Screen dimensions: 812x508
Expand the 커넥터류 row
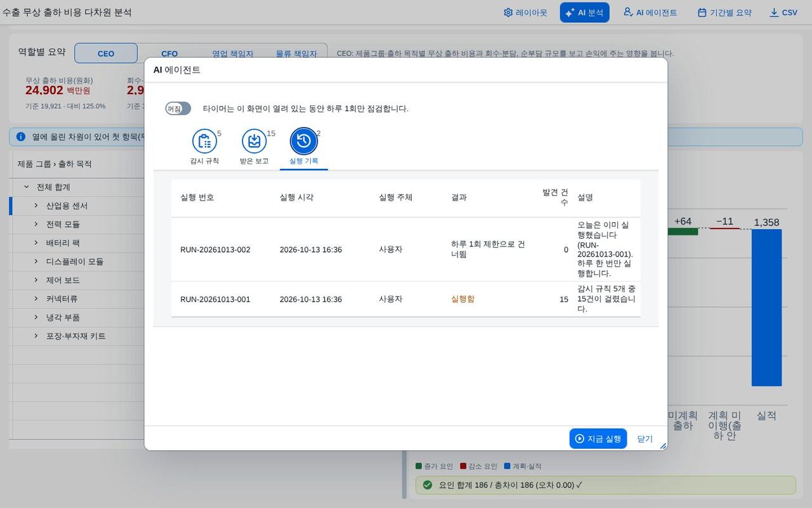(x=36, y=298)
